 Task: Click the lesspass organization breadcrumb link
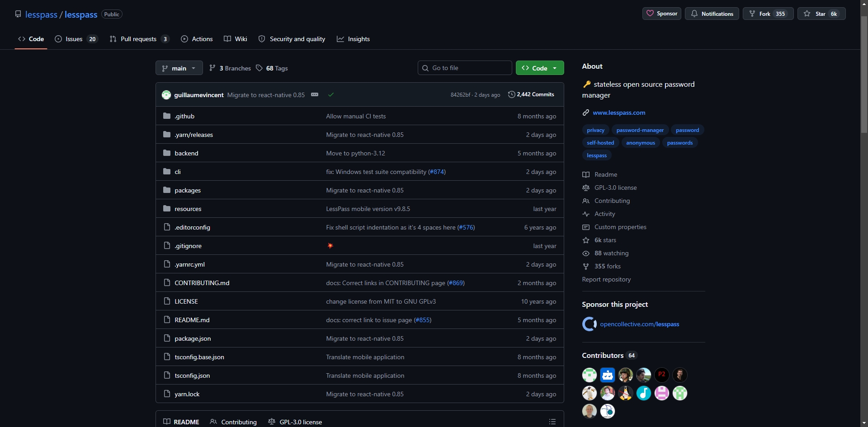pyautogui.click(x=41, y=14)
